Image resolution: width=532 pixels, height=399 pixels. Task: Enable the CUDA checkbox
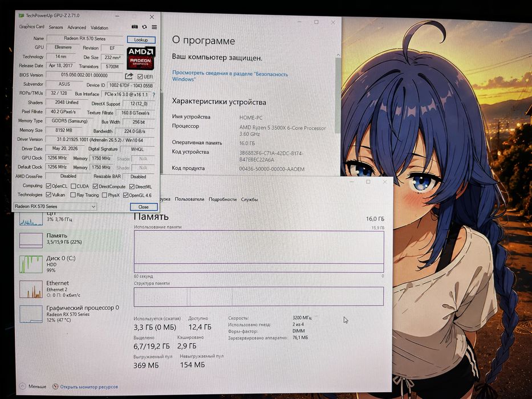(74, 186)
